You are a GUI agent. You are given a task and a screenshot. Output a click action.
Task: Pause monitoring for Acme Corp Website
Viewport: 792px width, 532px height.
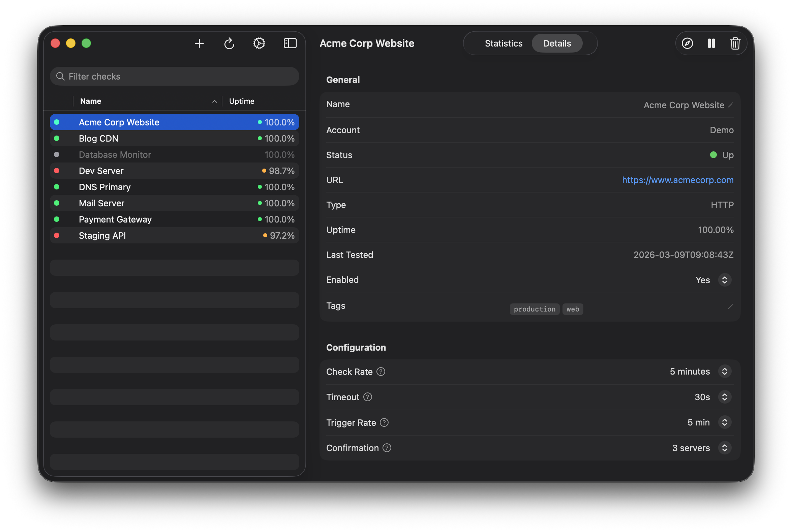click(711, 43)
